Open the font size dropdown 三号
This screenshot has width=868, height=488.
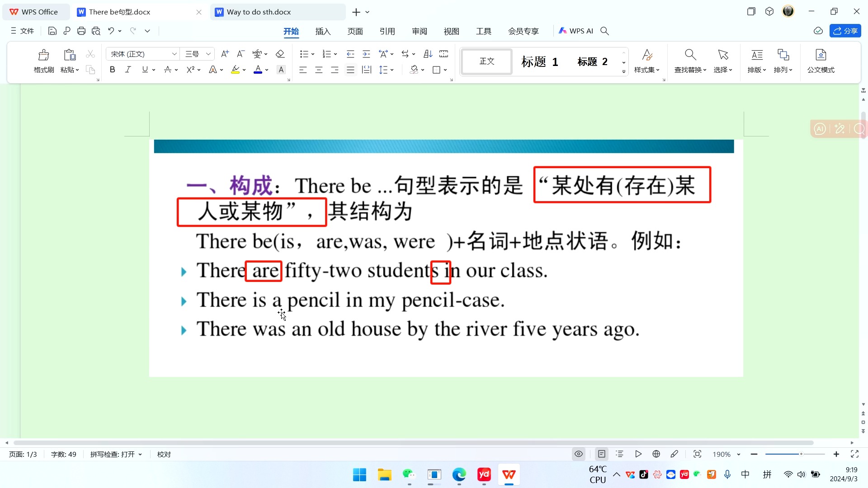(208, 54)
